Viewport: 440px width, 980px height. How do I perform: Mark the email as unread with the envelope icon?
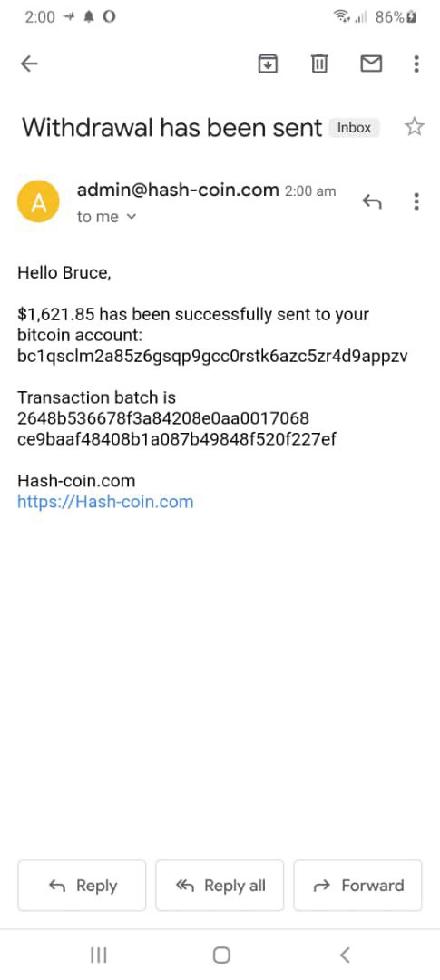tap(371, 64)
